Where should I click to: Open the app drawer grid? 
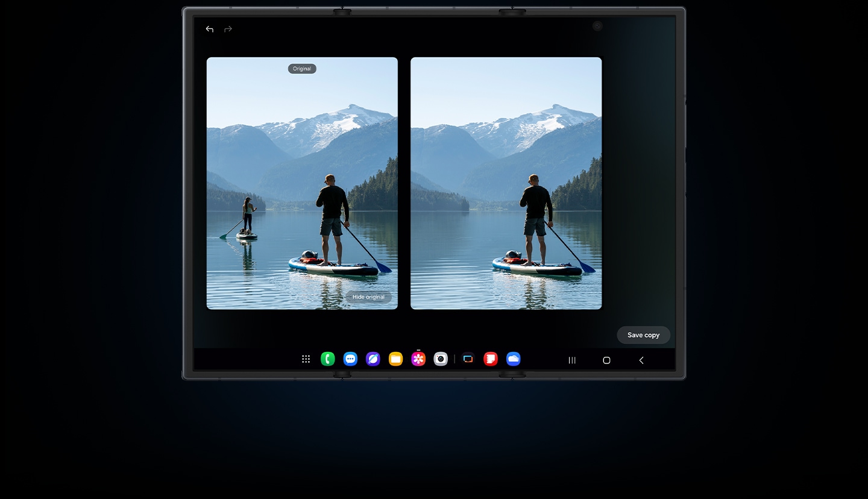(x=306, y=359)
